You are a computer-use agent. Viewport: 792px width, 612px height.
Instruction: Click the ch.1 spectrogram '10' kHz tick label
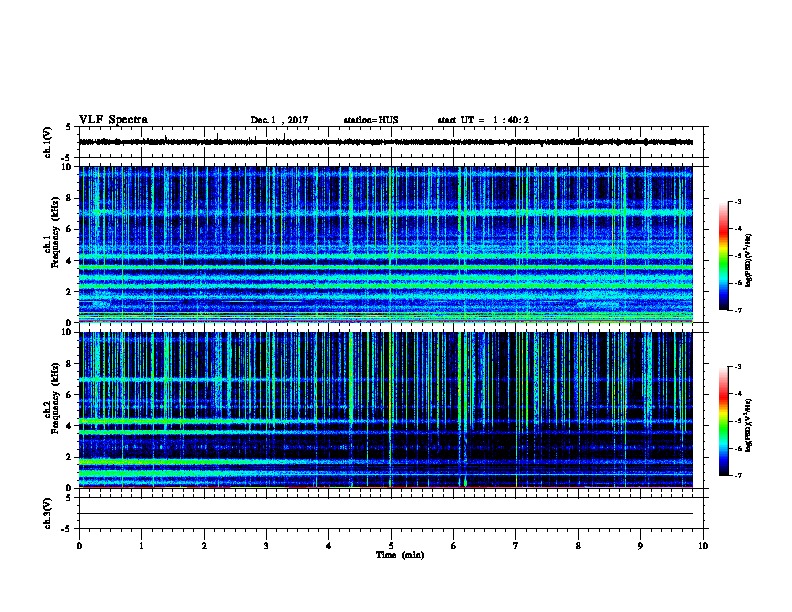tap(68, 167)
